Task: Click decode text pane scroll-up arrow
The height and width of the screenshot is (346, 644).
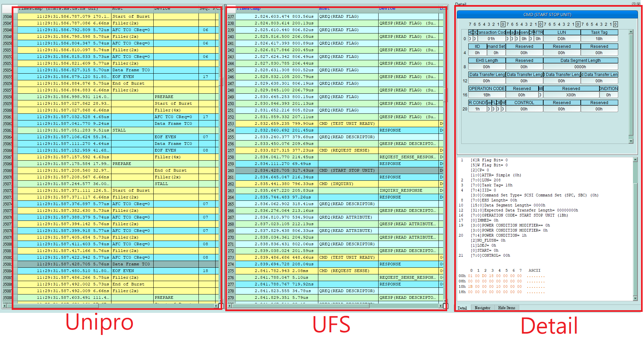Action: pyautogui.click(x=635, y=160)
